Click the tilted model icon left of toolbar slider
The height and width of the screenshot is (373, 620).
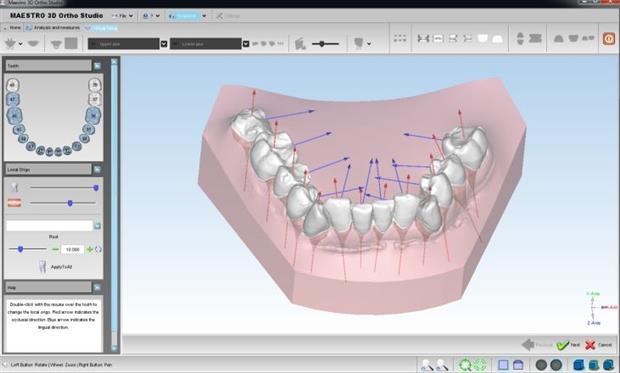(x=300, y=44)
